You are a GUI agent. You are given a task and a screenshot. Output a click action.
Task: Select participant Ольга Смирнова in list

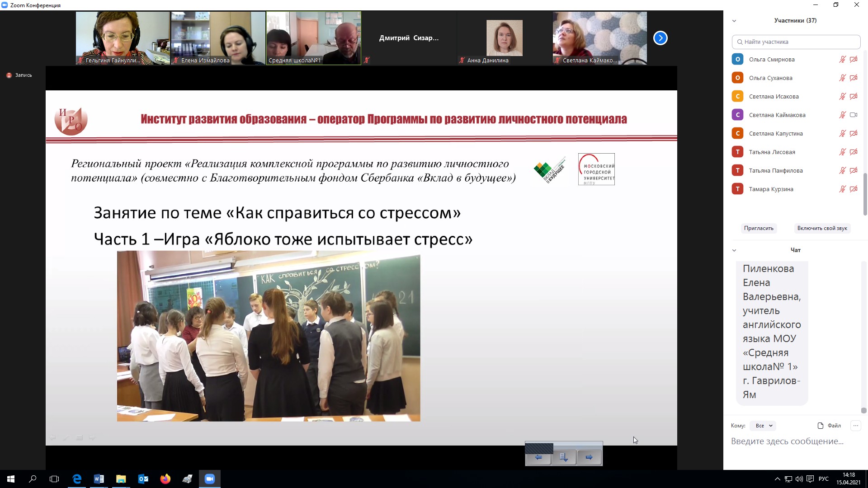coord(795,59)
